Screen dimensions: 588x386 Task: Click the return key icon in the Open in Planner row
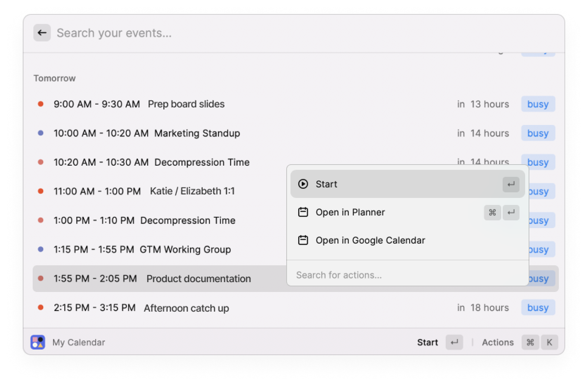(511, 212)
